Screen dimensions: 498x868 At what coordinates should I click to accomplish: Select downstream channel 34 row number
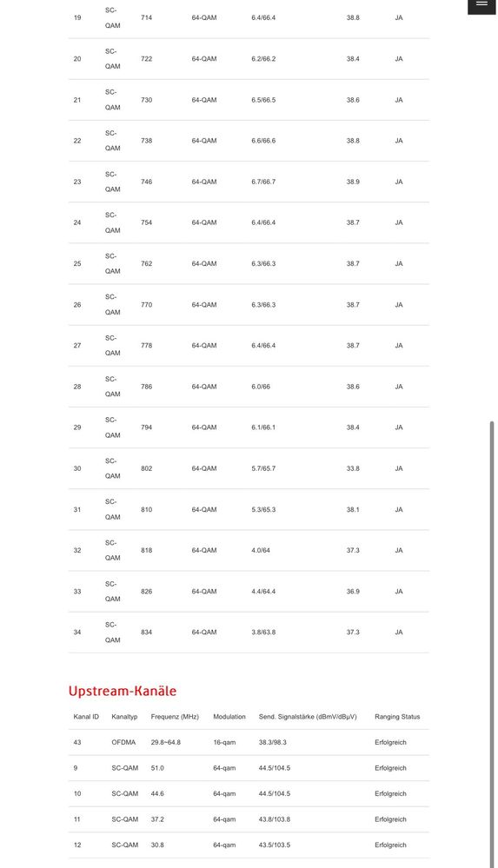[x=77, y=633]
